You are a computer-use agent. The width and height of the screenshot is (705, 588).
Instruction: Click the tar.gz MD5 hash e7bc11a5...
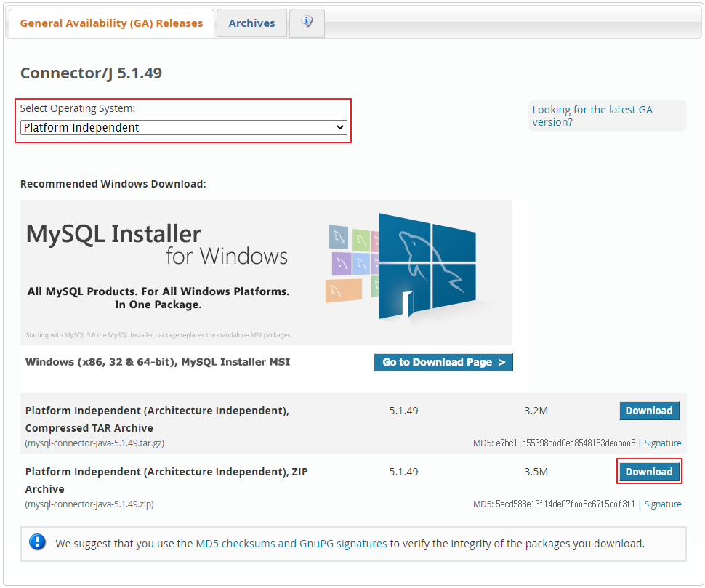tap(565, 443)
